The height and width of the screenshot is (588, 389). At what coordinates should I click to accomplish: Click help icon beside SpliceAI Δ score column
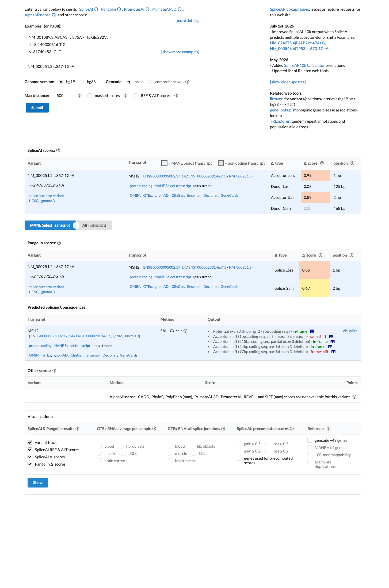[322, 163]
